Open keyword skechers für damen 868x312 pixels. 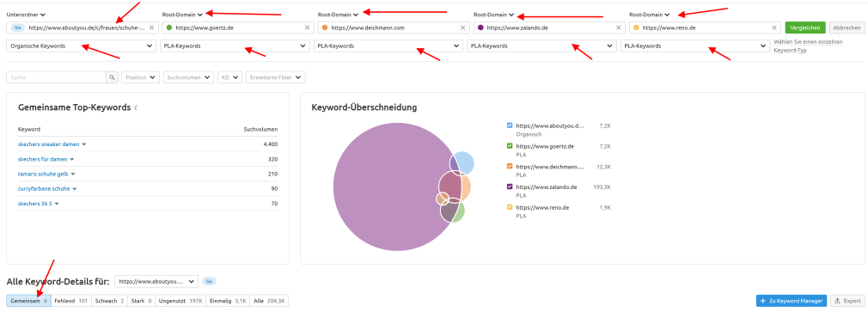43,159
